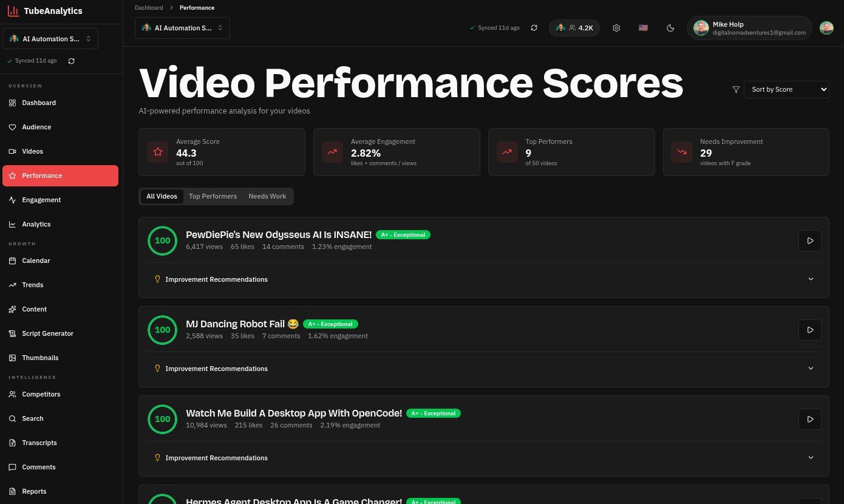Screen dimensions: 844x504
Task: Open Dashboard in the sidebar
Action: pos(60,103)
